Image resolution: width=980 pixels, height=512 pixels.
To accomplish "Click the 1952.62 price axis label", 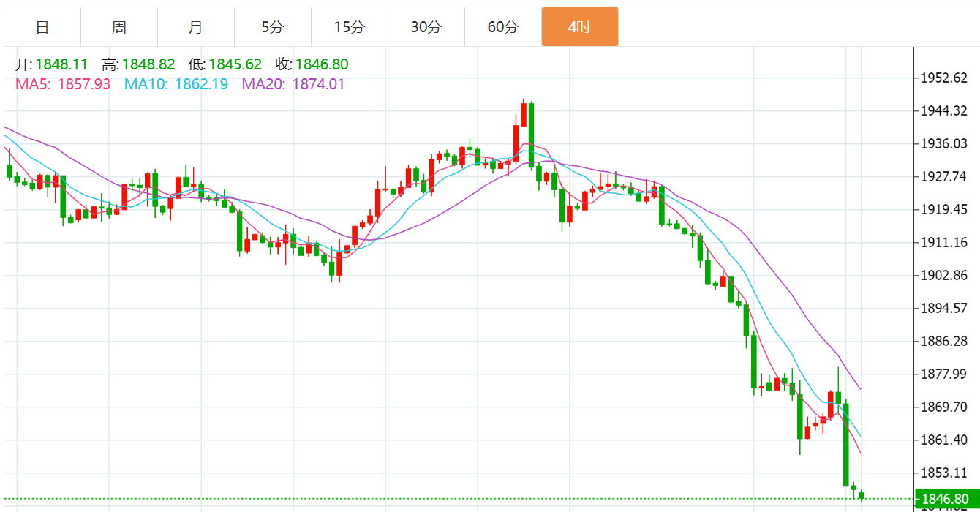I will pos(945,78).
